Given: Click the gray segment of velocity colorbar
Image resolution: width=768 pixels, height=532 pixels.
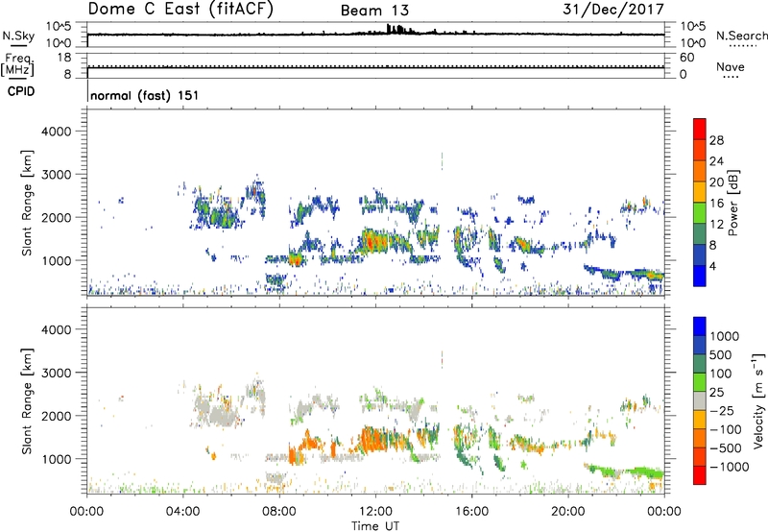Looking at the screenshot, I should click(x=700, y=401).
